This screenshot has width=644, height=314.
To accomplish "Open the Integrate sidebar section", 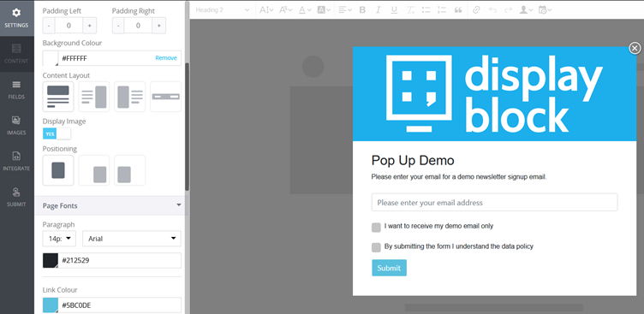I will 16,162.
